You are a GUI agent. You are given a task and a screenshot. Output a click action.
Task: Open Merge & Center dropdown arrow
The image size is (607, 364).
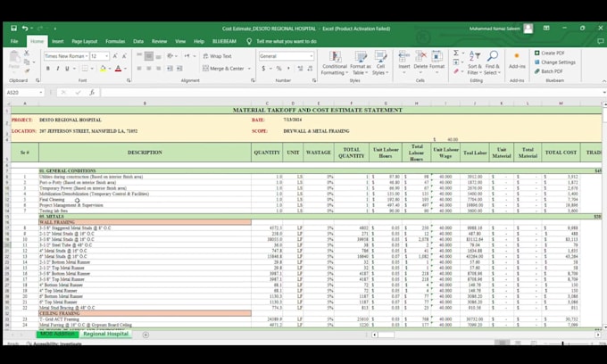tap(249, 69)
